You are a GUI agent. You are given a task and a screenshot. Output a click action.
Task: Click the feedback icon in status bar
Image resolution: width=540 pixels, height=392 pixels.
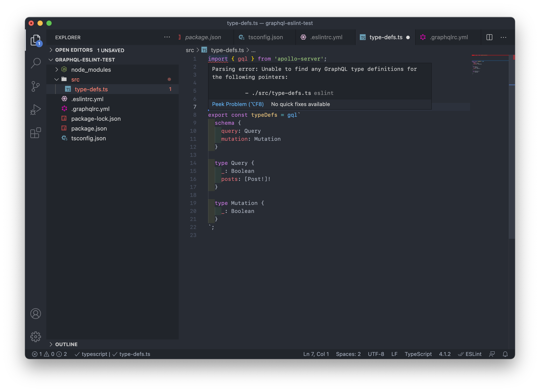[492, 354]
